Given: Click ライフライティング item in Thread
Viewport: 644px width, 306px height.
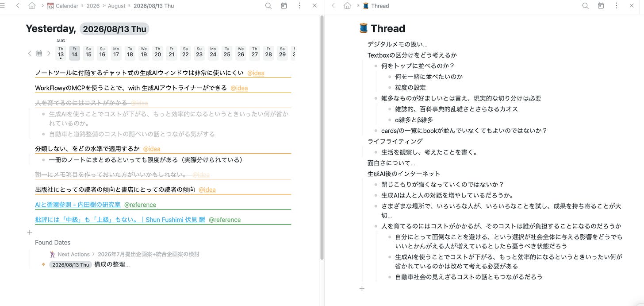Looking at the screenshot, I should 395,141.
